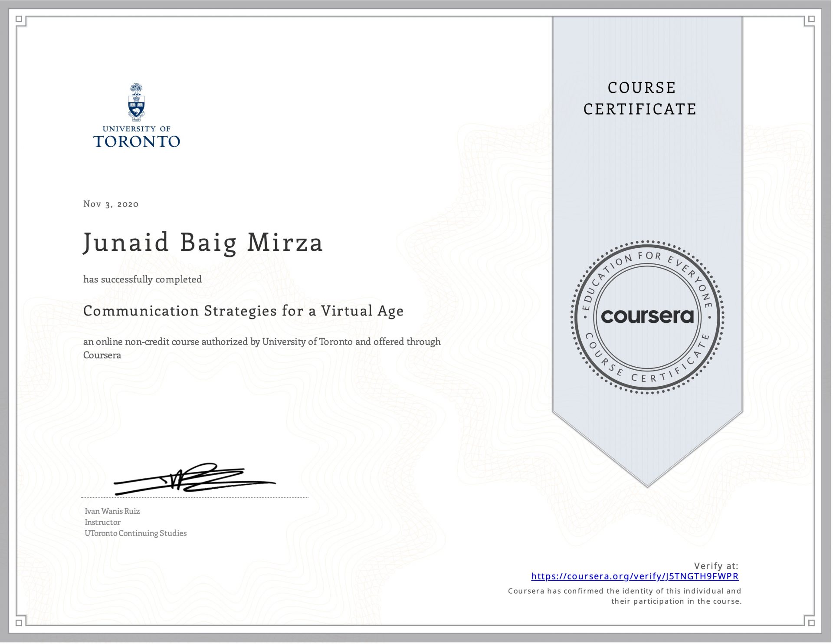Click the 'has successfully completed' text
This screenshot has height=644, width=833.
pyautogui.click(x=142, y=279)
